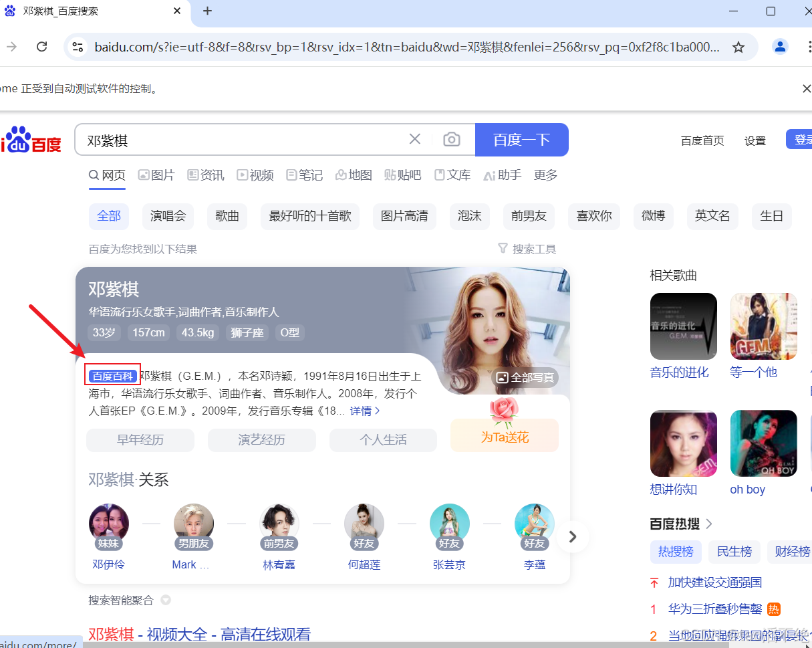Select 喜欢你 filter chip
Screen dimensions: 812x648
[x=594, y=216]
